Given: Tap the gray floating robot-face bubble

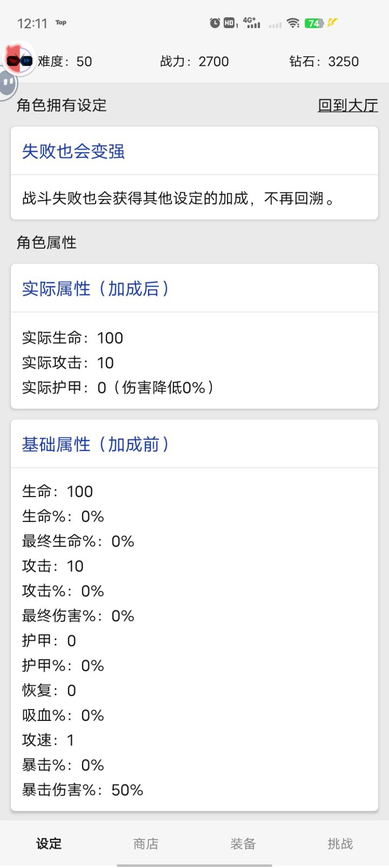Looking at the screenshot, I should [8, 83].
